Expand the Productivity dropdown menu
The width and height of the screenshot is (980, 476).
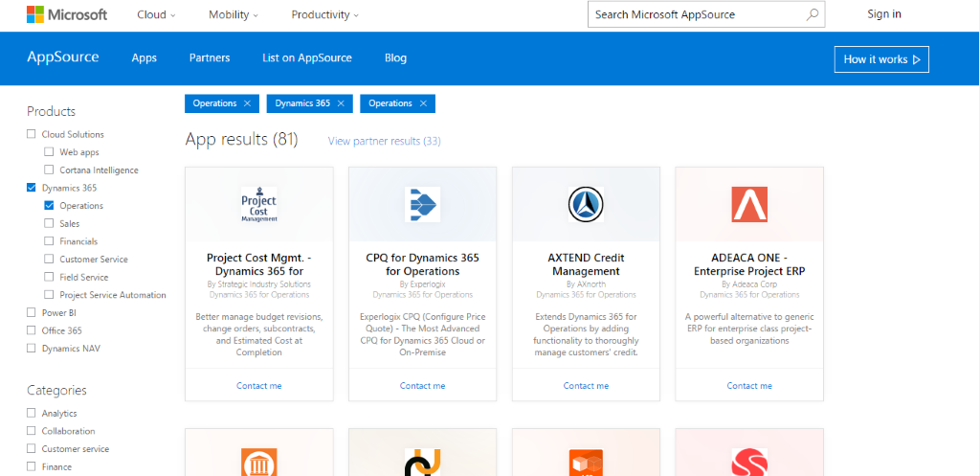325,14
